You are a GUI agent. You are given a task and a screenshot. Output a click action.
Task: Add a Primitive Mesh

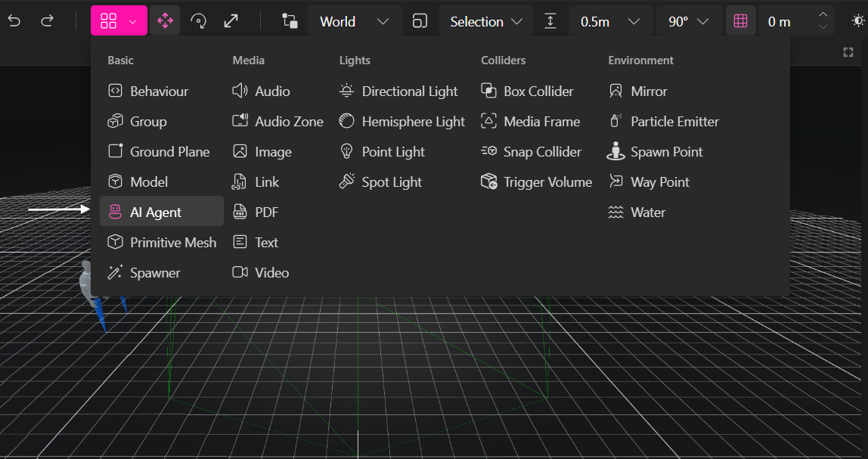pos(162,242)
